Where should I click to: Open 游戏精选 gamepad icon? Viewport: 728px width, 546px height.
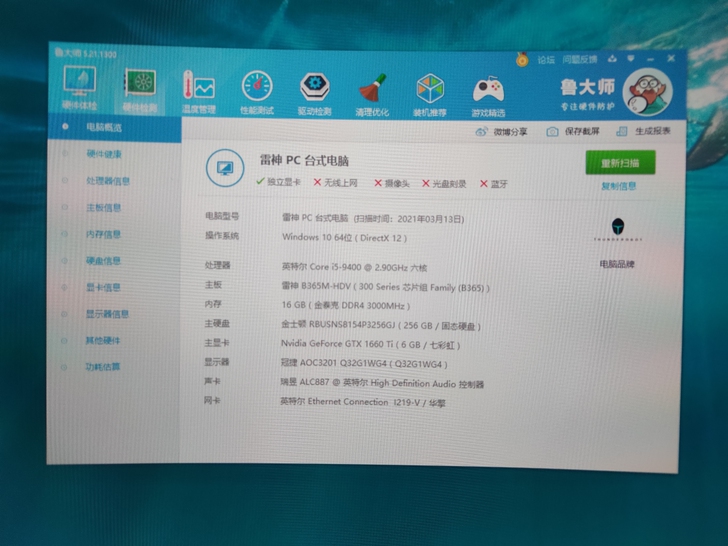click(488, 96)
